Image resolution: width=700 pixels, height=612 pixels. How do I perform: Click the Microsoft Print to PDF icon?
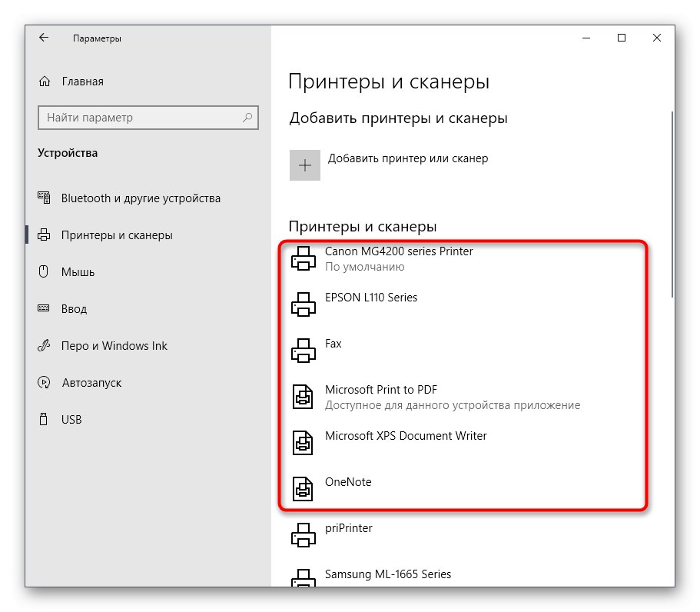[x=303, y=397]
